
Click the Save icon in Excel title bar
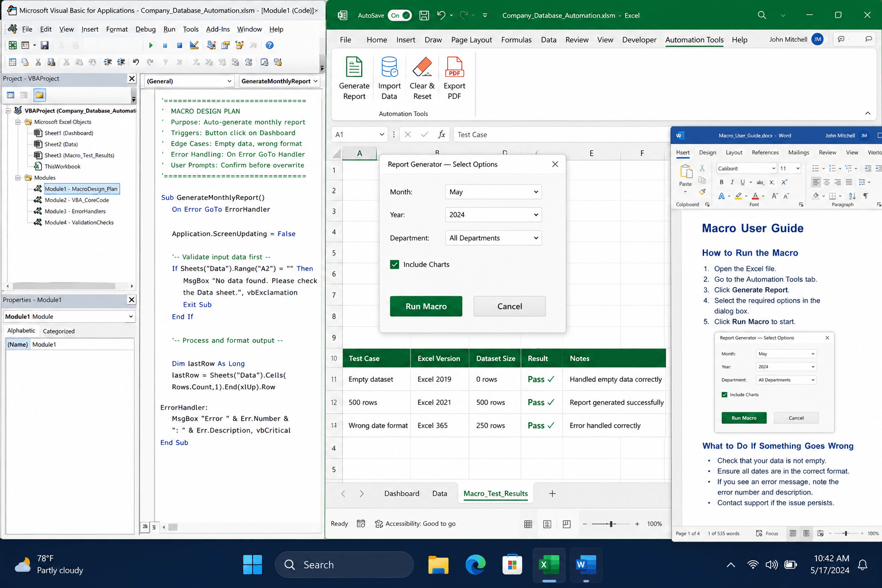[424, 16]
